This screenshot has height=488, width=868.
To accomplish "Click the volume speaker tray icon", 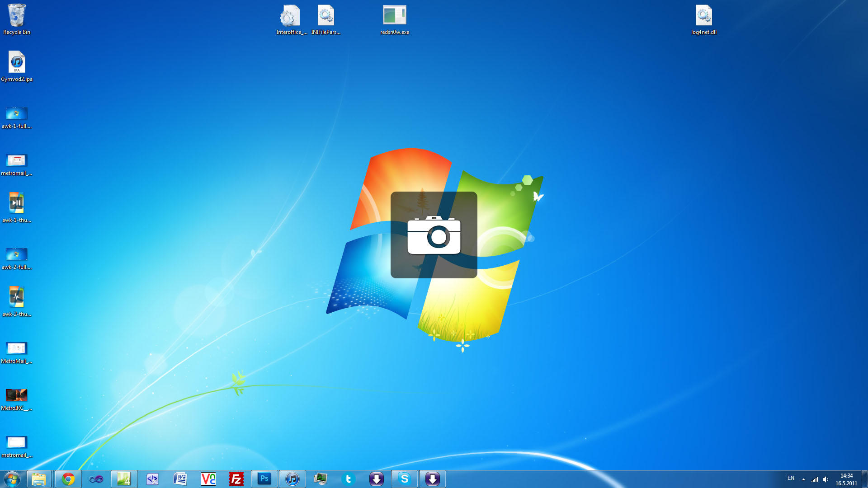I will click(x=826, y=479).
